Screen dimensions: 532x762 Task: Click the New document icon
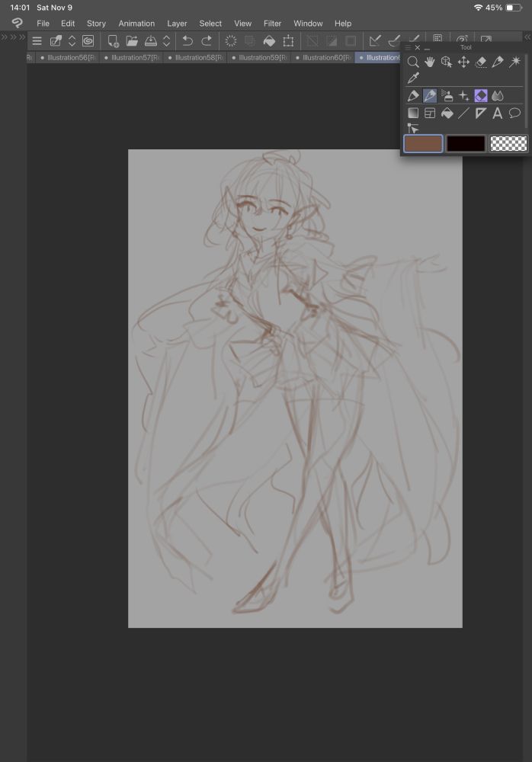[113, 41]
